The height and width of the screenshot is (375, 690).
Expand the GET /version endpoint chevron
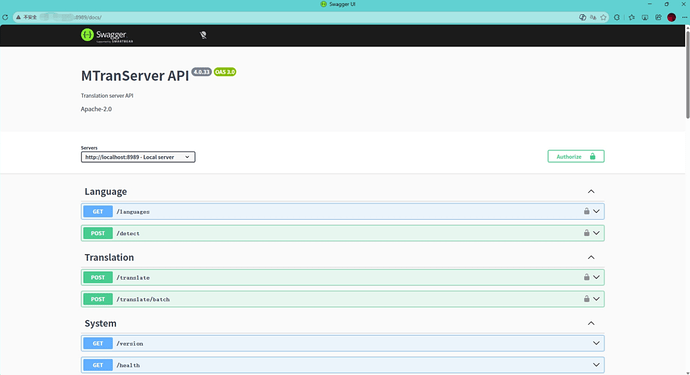[596, 343]
